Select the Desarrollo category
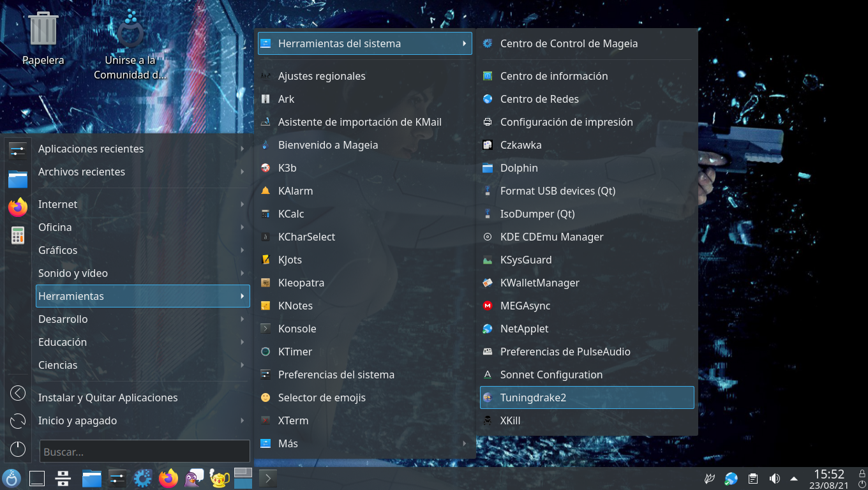 click(x=143, y=319)
